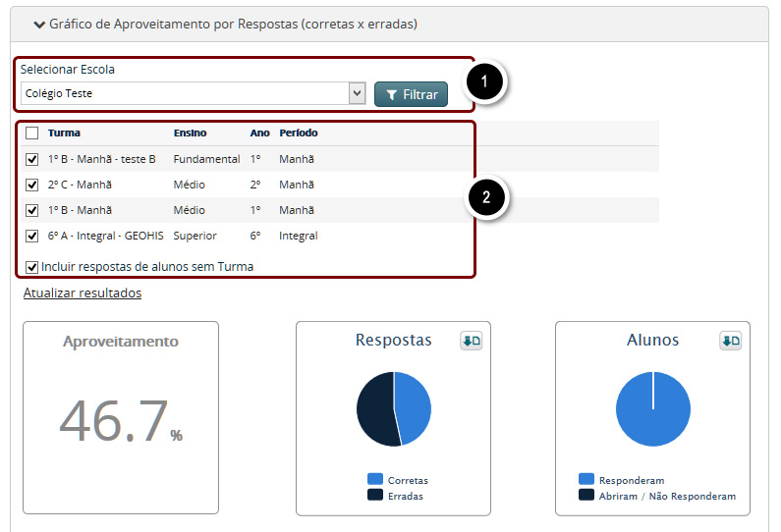Image resolution: width=781 pixels, height=532 pixels.
Task: Toggle Incluir respostas de alunos sem Turma
Action: (32, 266)
